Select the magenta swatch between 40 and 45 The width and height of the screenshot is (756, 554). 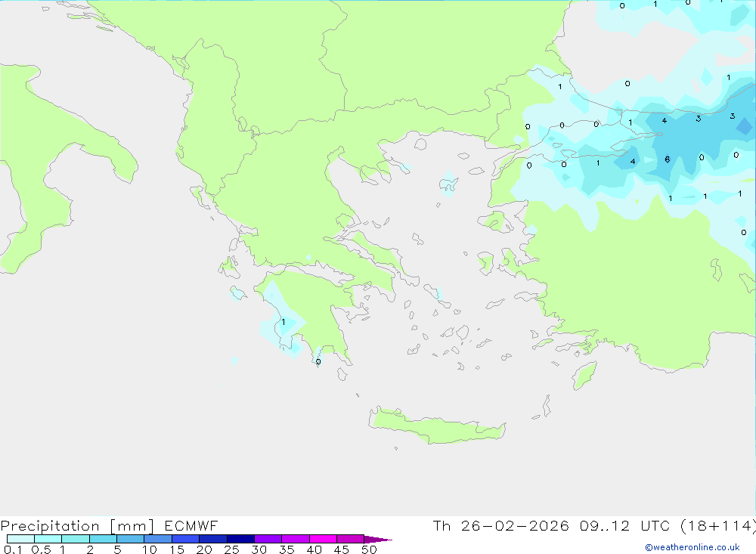[x=323, y=539]
